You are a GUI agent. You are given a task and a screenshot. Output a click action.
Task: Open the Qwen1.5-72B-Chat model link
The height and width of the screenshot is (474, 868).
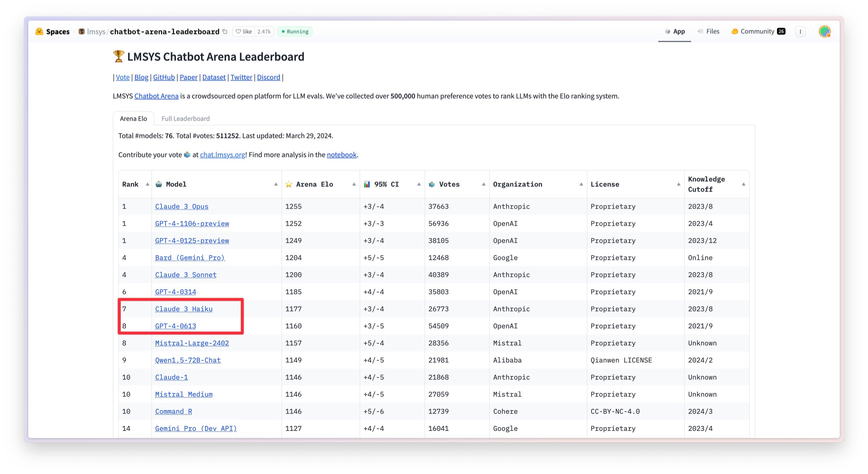[188, 360]
